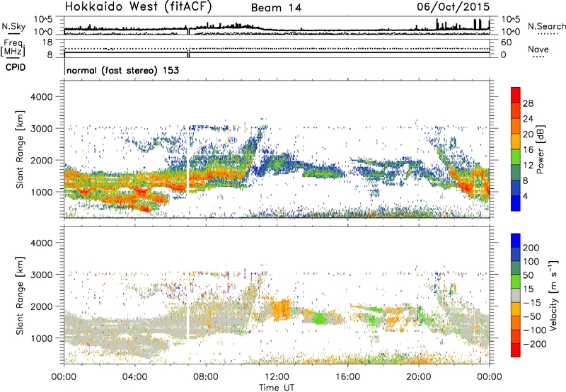Click the "Power [dB]" colorbar title
The width and height of the screenshot is (566, 392).
click(540, 149)
